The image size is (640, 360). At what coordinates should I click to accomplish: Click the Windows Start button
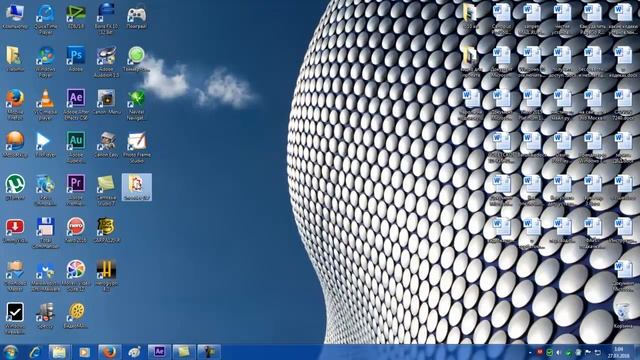10,352
